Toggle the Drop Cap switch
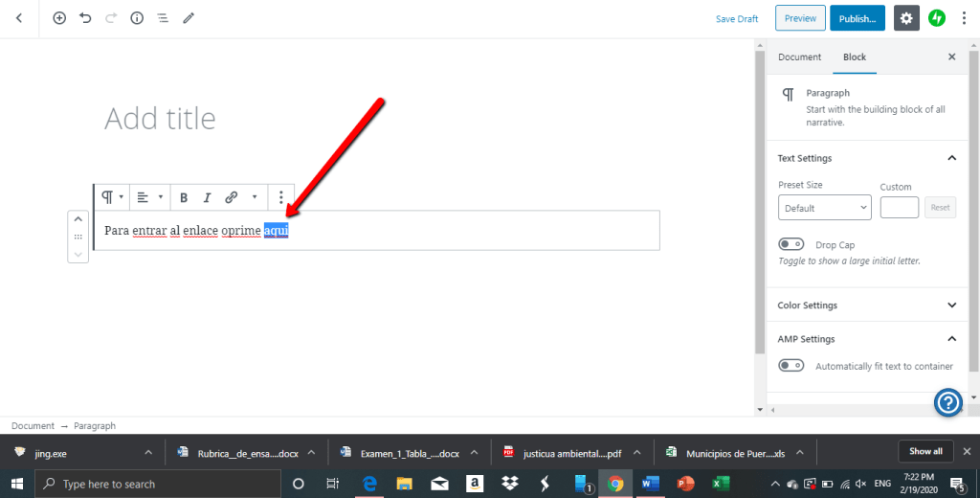Viewport: 980px width, 498px height. (x=791, y=245)
